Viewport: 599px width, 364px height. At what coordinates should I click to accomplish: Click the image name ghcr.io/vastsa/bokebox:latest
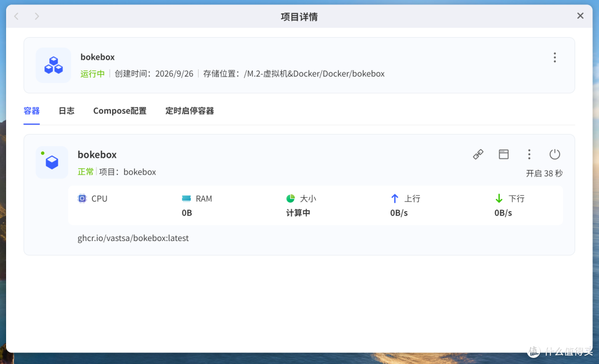click(x=133, y=238)
